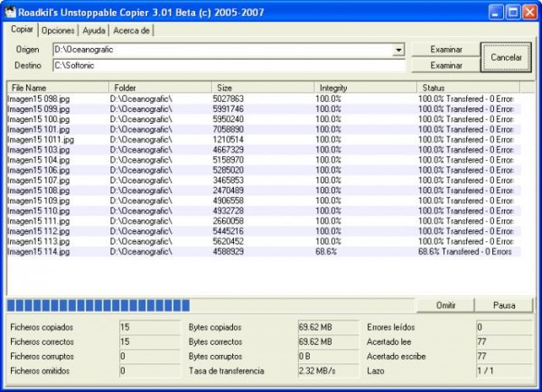Go to the Copiar tab
The image size is (542, 392).
22,29
